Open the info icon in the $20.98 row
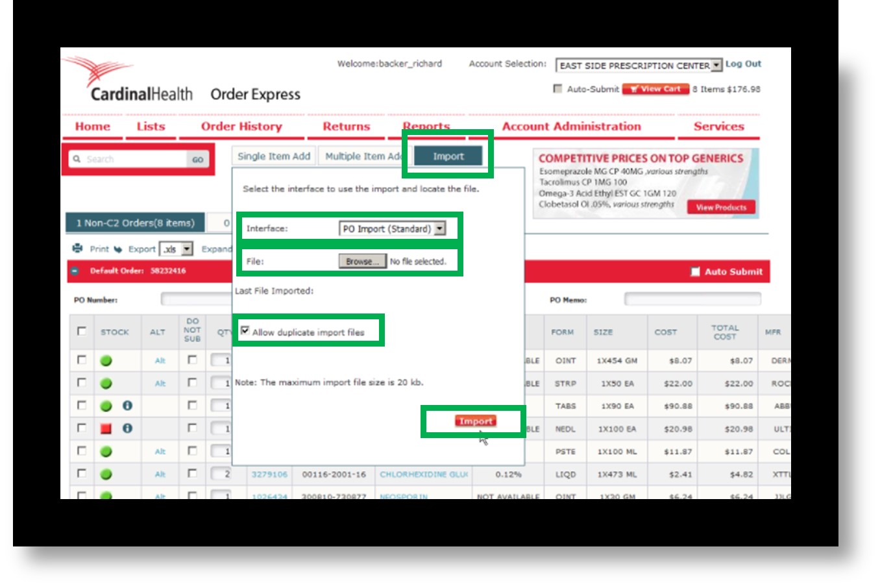880x588 pixels. pos(127,428)
